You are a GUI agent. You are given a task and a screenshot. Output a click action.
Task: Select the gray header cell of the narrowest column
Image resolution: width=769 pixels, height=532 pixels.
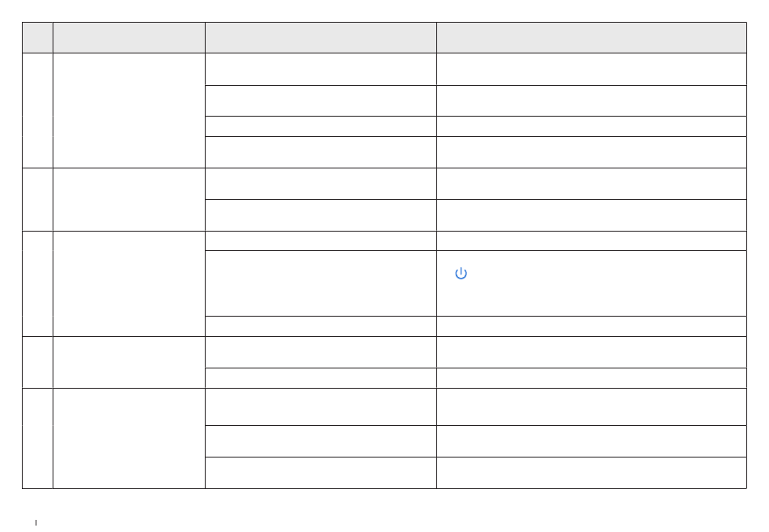click(38, 37)
